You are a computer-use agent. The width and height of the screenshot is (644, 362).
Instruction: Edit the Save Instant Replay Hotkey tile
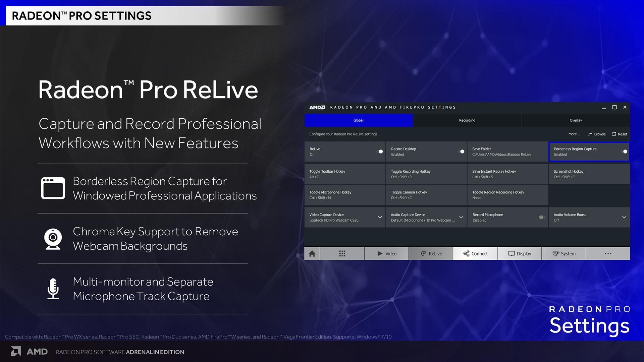click(x=508, y=174)
